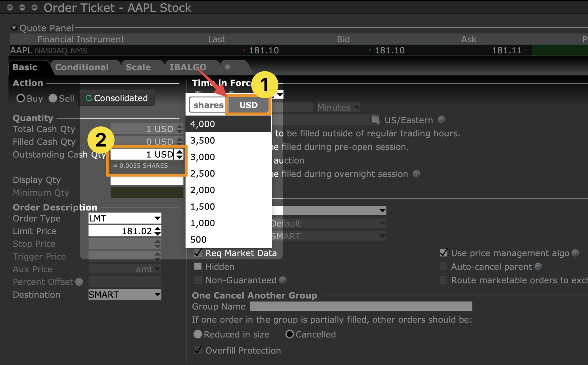Toggle the Hidden checkbox
The image size is (588, 365).
(198, 267)
